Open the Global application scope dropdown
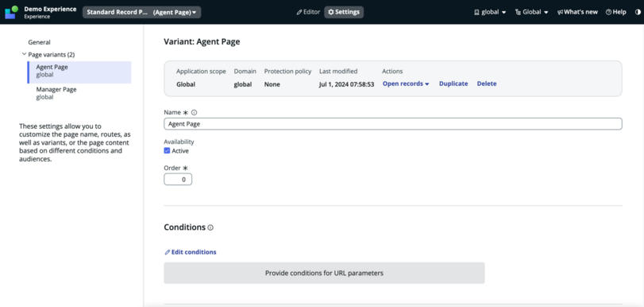644x307 pixels. (531, 13)
